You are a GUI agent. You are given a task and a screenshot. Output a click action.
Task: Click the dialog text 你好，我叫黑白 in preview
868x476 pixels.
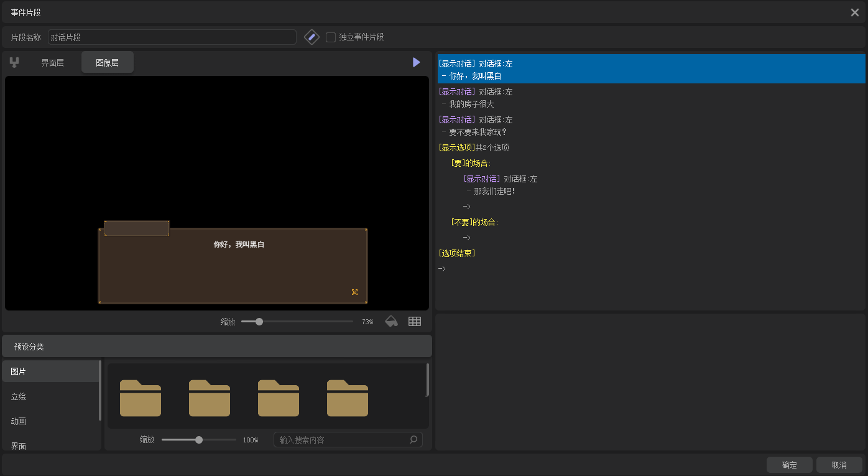click(x=239, y=245)
